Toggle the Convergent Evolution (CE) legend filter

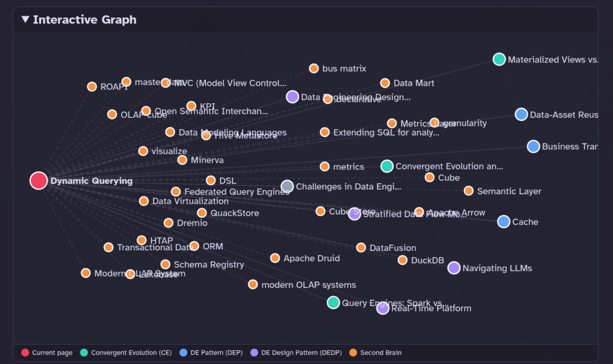(131, 352)
